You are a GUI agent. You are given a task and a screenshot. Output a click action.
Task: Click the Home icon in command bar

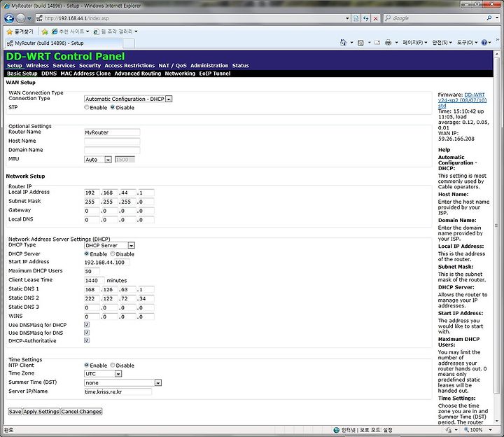click(x=343, y=43)
